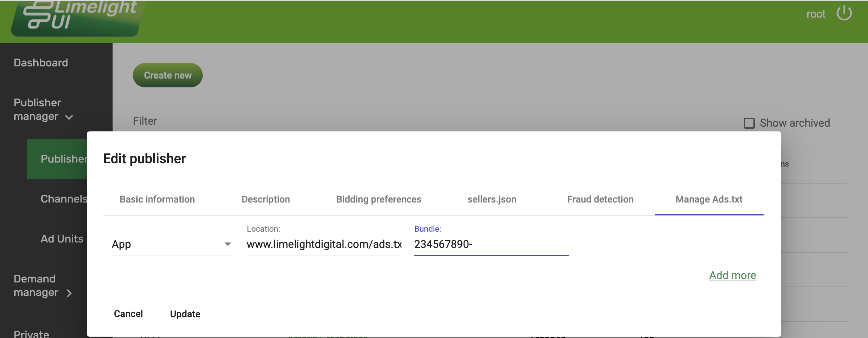Go to the sellers.json tab

pyautogui.click(x=492, y=199)
